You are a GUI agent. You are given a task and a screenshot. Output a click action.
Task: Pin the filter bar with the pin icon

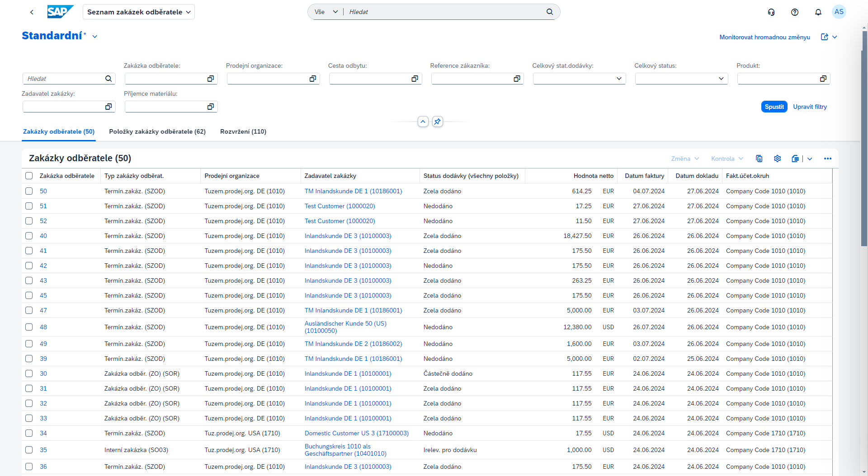tap(437, 121)
